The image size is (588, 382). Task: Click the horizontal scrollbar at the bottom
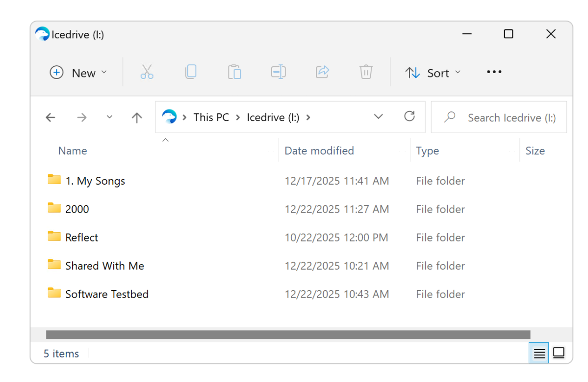pyautogui.click(x=288, y=334)
